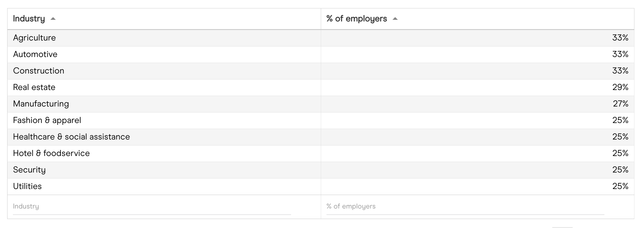Image resolution: width=644 pixels, height=228 pixels.
Task: Click the sort arrow beside % of employers
Action: [x=395, y=19]
